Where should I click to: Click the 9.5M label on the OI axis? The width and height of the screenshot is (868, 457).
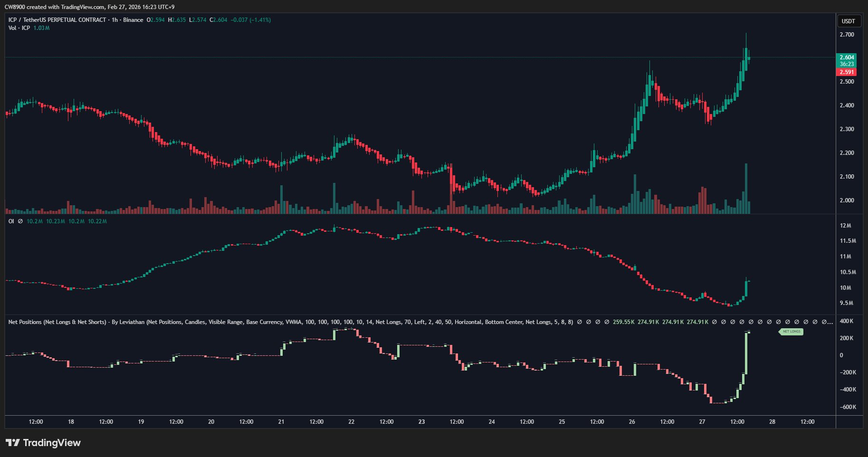tap(847, 303)
